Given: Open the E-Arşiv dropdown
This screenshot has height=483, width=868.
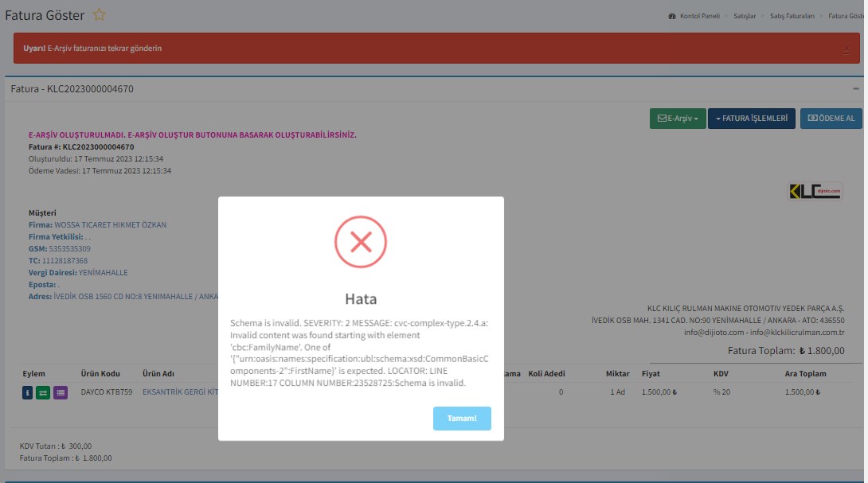Looking at the screenshot, I should pyautogui.click(x=677, y=119).
